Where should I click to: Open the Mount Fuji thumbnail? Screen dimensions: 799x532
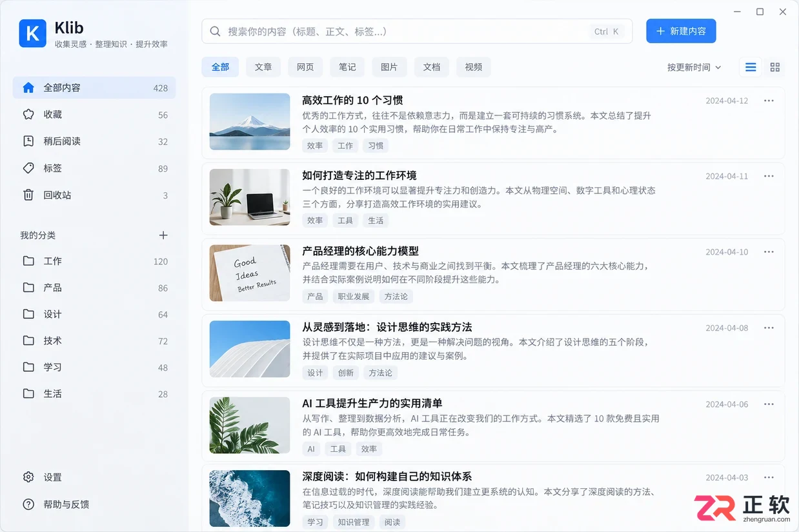click(x=250, y=122)
